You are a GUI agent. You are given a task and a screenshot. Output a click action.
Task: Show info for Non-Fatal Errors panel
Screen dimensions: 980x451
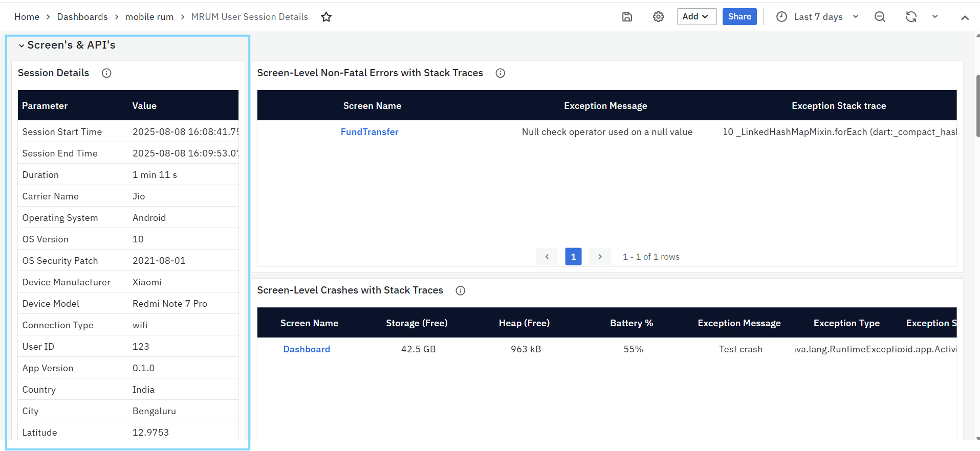pyautogui.click(x=500, y=73)
